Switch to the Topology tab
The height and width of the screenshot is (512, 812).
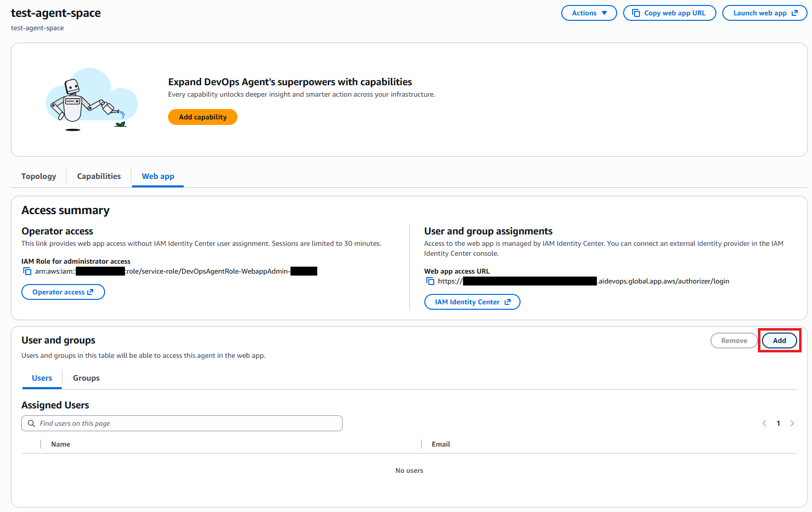pyautogui.click(x=39, y=176)
